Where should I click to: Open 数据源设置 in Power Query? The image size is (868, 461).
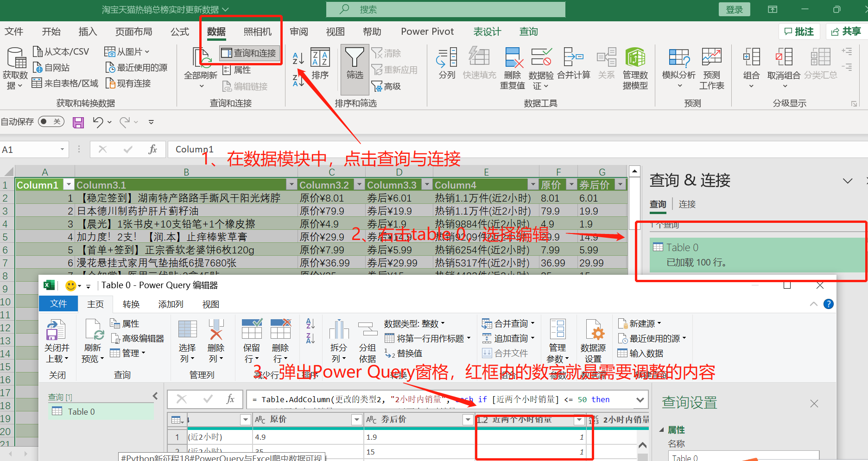[x=593, y=342]
